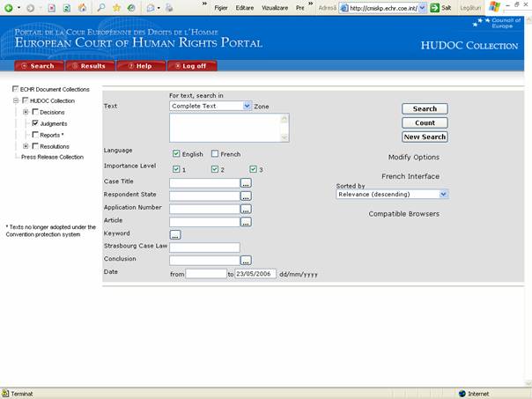
Task: Expand the Decisions tree node
Action: pyautogui.click(x=26, y=112)
